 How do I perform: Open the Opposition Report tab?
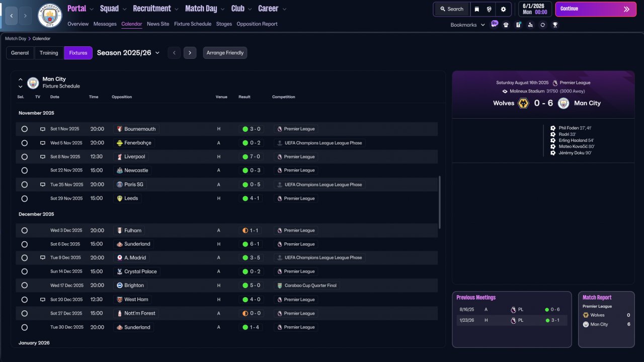tap(257, 24)
